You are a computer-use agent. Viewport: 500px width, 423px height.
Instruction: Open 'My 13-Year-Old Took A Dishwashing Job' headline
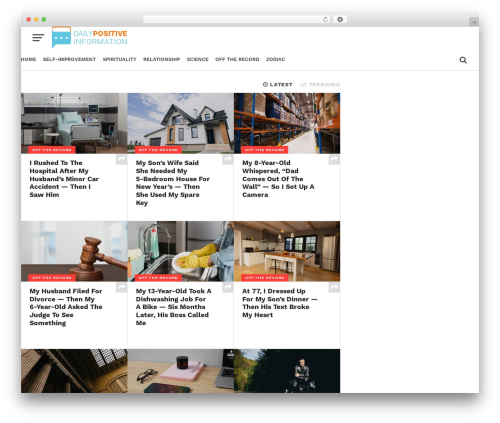tap(173, 307)
